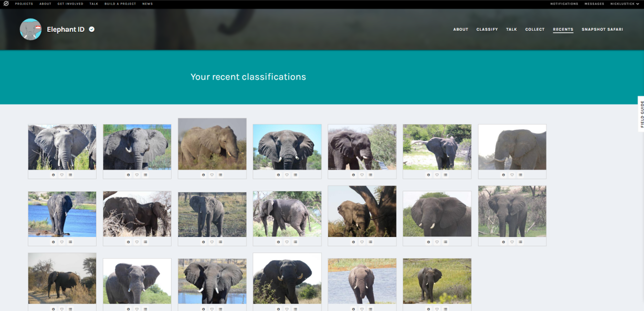Screen dimensions: 644x311
Task: Toggle favorite on the blue-sky elephant photo
Action: pyautogui.click(x=287, y=175)
